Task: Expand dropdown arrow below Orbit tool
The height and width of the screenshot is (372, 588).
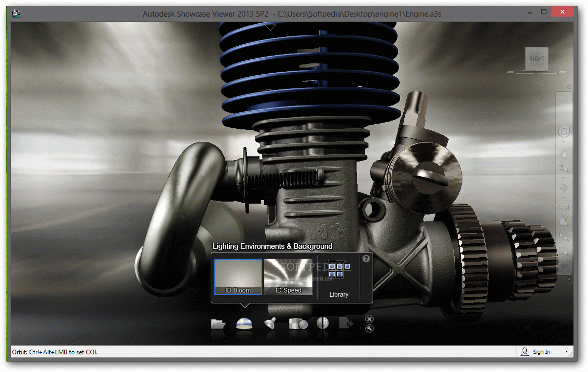Action: click(x=564, y=198)
